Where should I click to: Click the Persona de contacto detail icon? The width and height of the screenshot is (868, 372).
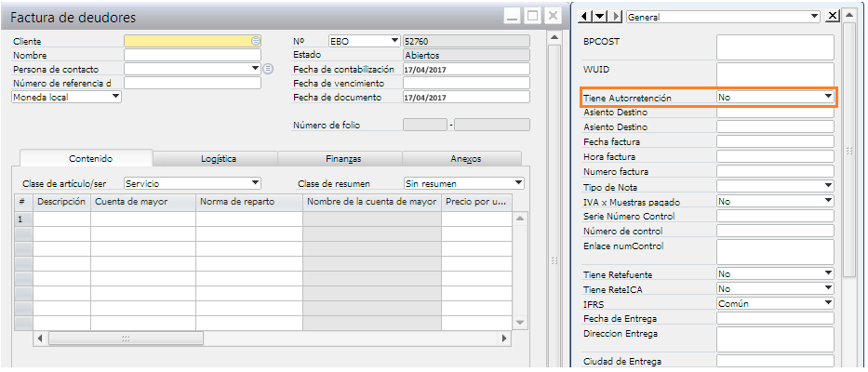[x=268, y=69]
